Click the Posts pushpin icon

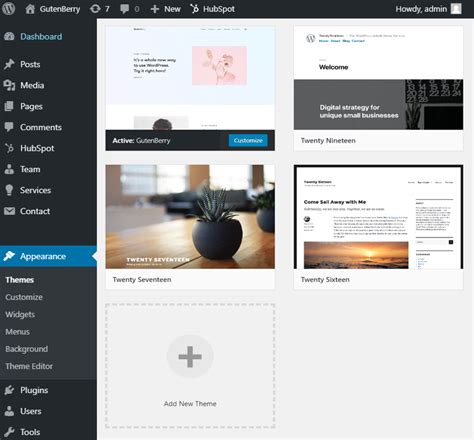pyautogui.click(x=9, y=64)
